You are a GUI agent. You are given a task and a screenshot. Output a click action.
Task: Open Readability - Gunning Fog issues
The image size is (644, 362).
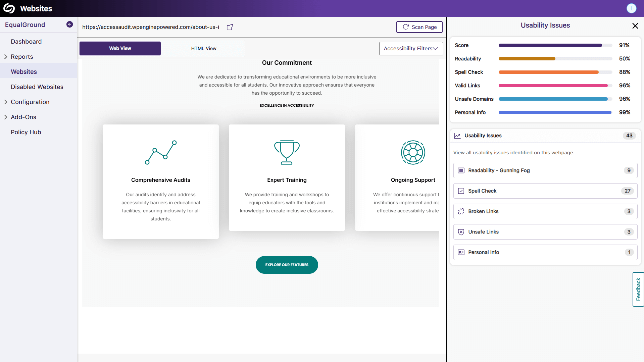tap(545, 170)
